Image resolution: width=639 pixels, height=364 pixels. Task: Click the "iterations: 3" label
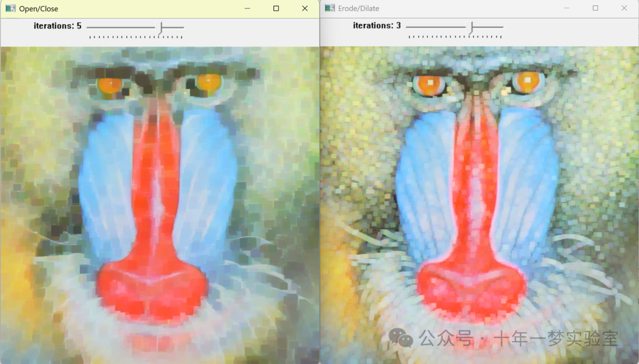pos(377,25)
